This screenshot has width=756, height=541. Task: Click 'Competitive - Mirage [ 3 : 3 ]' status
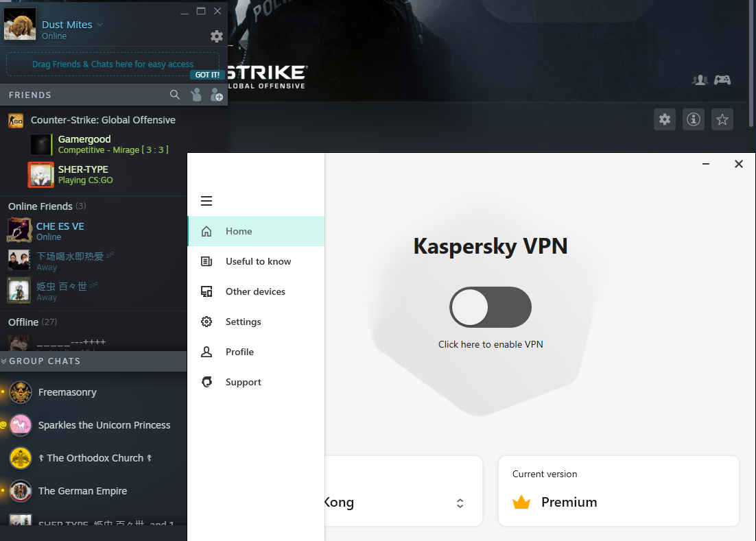point(113,150)
